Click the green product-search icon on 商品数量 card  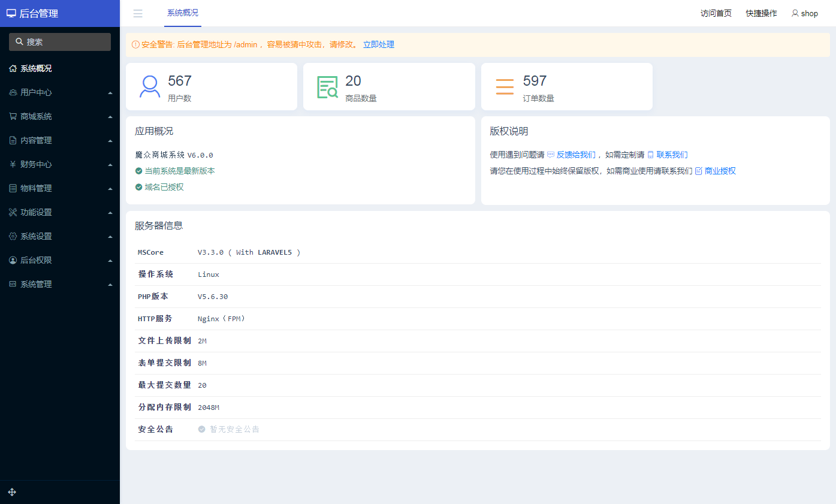tap(327, 86)
